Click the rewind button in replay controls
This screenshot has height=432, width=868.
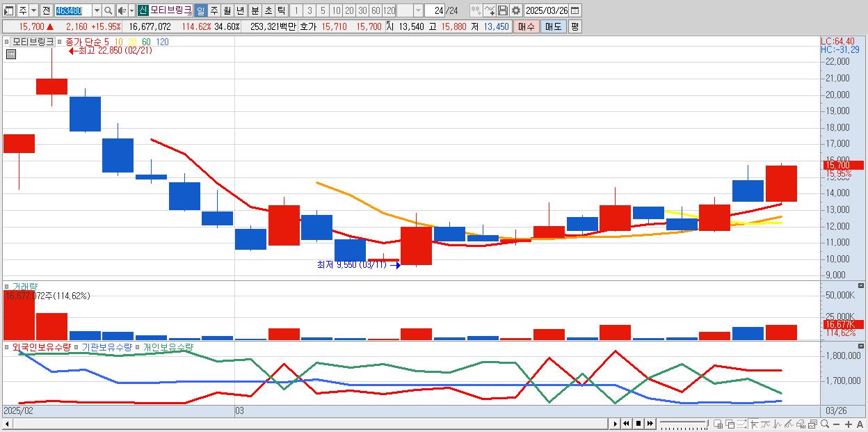[626, 424]
